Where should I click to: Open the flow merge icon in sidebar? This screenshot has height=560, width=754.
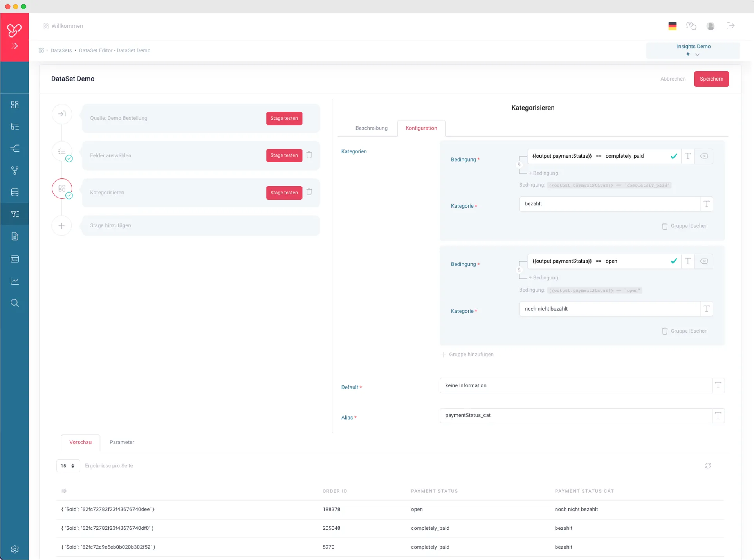15,148
